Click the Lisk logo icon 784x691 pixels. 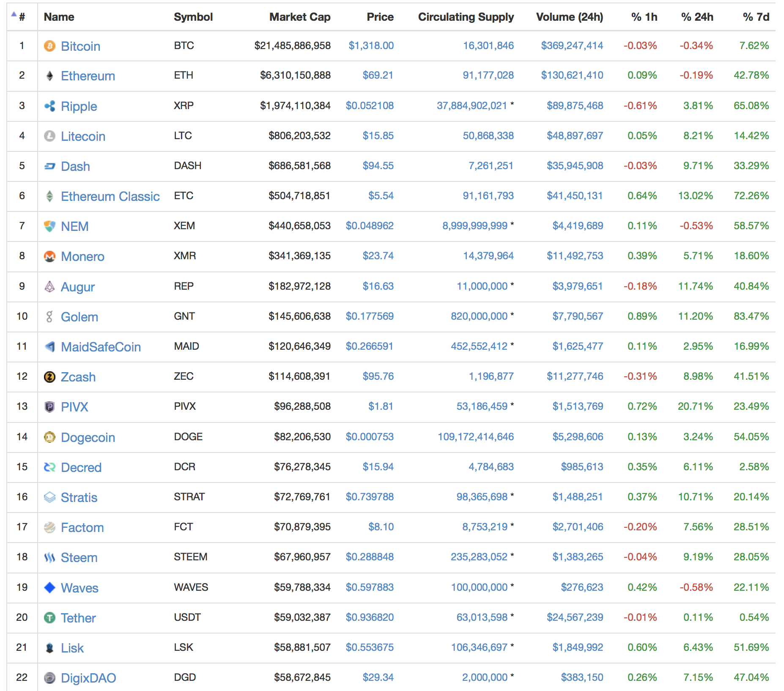point(49,648)
